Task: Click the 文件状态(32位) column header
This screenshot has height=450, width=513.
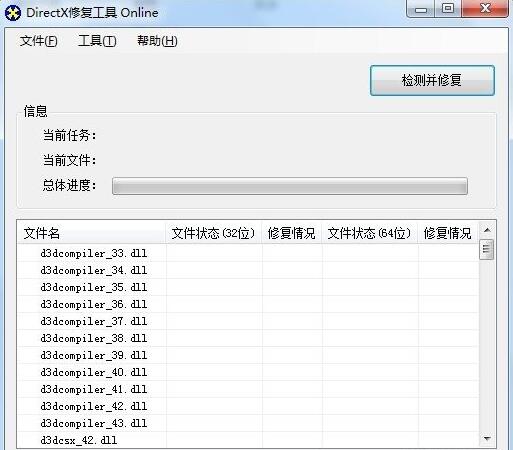Action: (213, 233)
